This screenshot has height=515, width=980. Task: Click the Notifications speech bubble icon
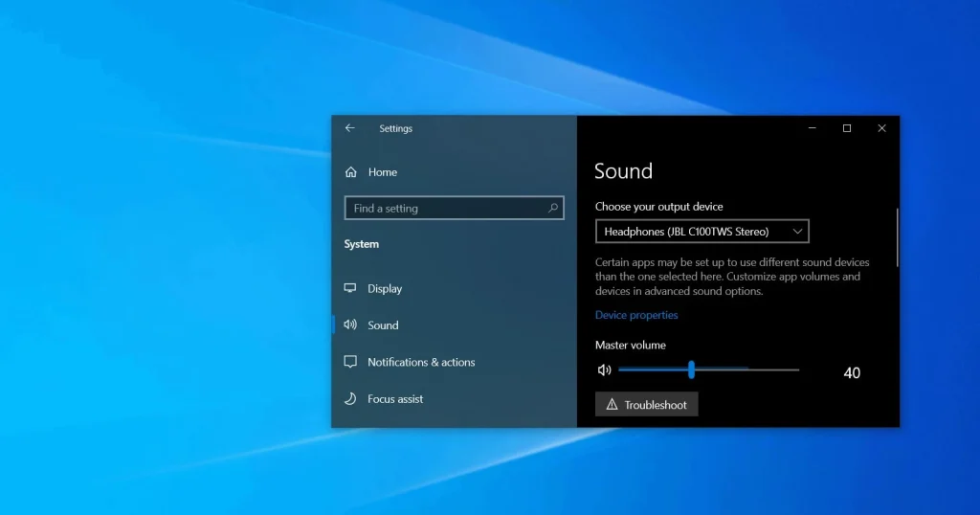[x=350, y=362]
